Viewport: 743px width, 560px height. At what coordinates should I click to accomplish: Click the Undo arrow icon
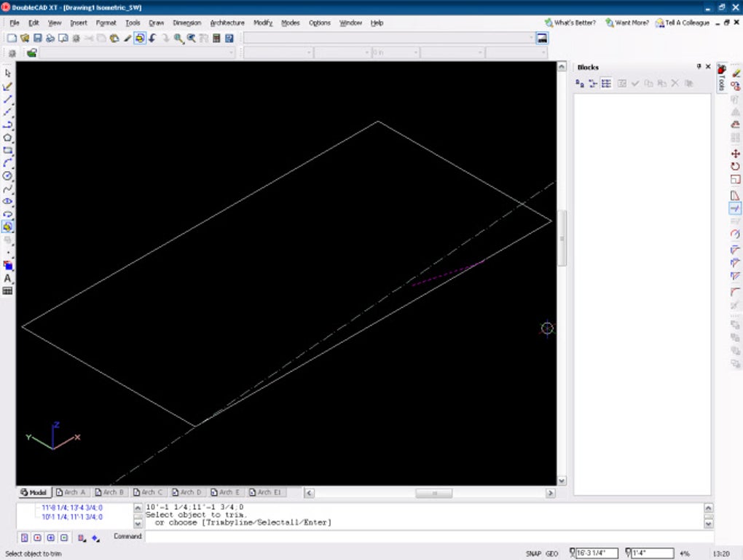click(152, 39)
